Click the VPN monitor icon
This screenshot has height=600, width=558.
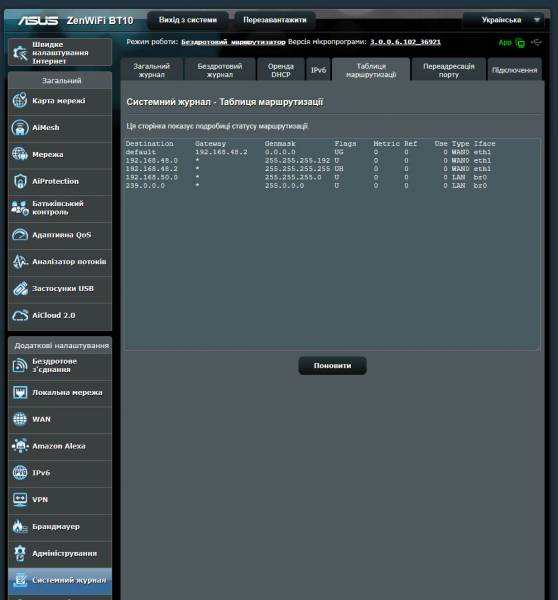(20, 499)
